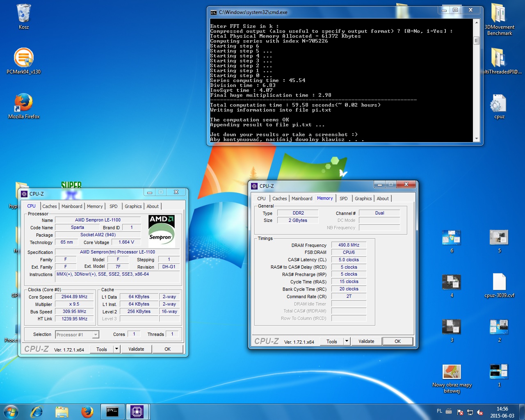Viewport: 525px width, 420px height.
Task: Click the PL language indicator
Action: (439, 411)
